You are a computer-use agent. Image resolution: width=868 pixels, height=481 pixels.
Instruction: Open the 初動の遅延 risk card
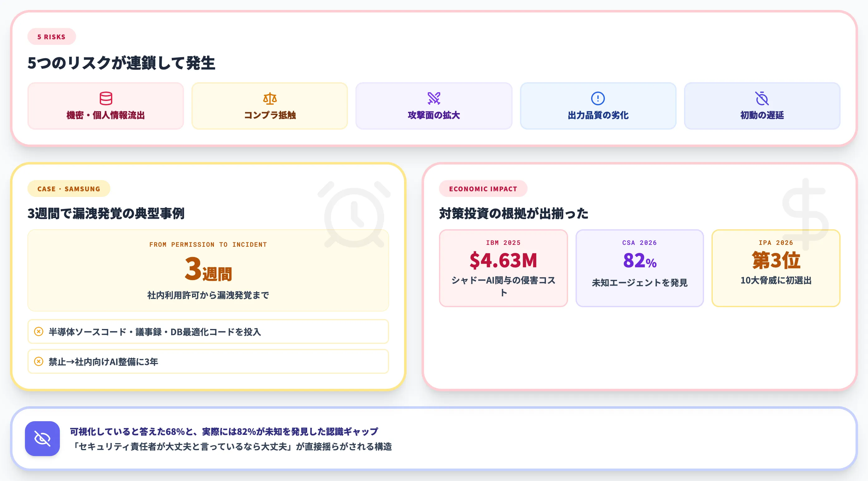(x=762, y=106)
